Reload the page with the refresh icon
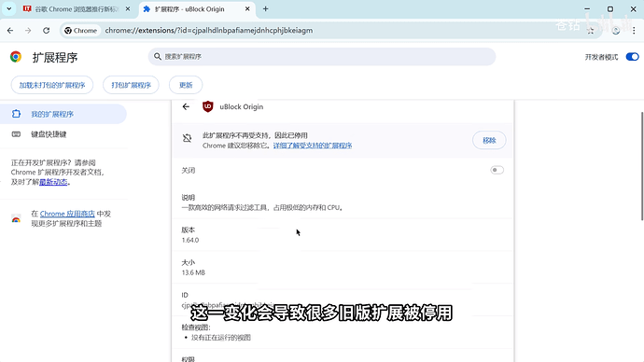Viewport: 644px width, 362px height. pyautogui.click(x=46, y=31)
